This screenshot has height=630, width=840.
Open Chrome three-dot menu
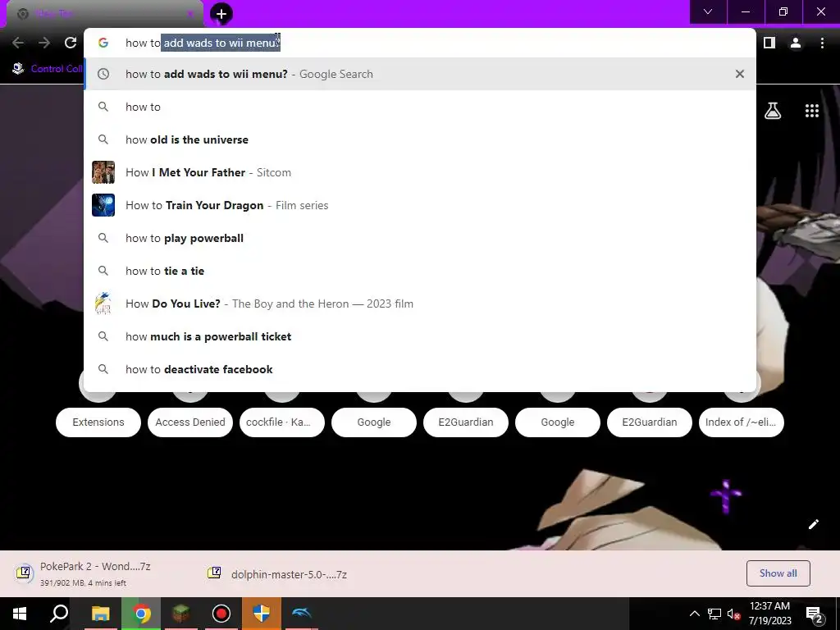pos(822,43)
